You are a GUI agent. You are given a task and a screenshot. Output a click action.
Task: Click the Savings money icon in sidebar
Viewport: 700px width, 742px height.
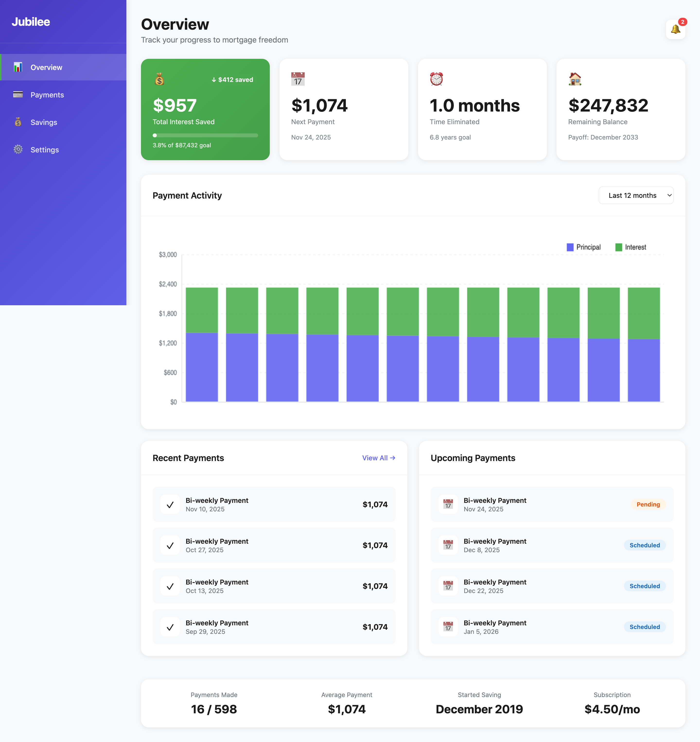point(17,122)
